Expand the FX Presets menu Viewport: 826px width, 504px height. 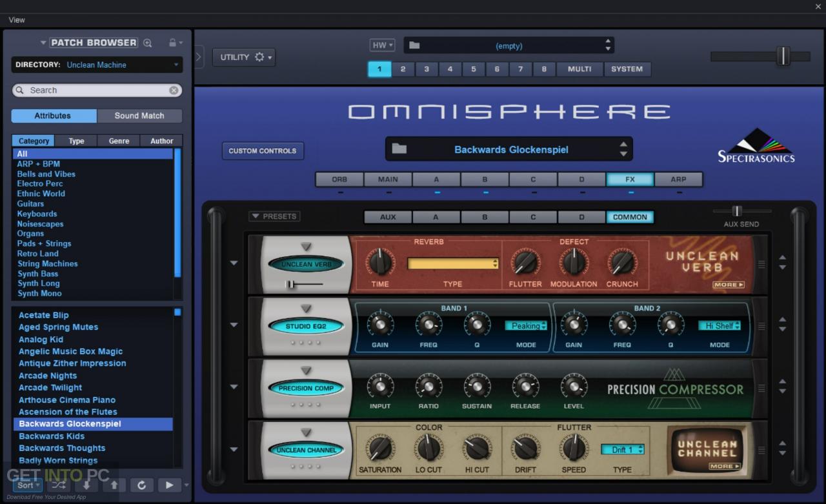(x=274, y=216)
